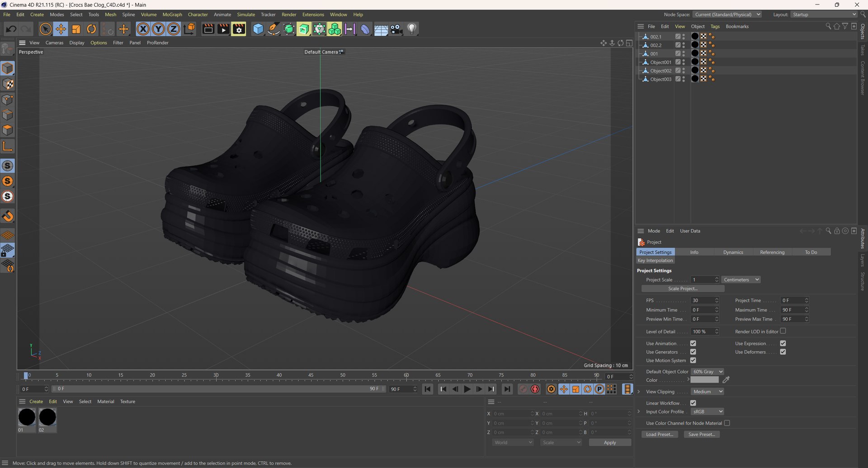This screenshot has height=468, width=868.
Task: Click the Play Forwards button
Action: click(467, 389)
